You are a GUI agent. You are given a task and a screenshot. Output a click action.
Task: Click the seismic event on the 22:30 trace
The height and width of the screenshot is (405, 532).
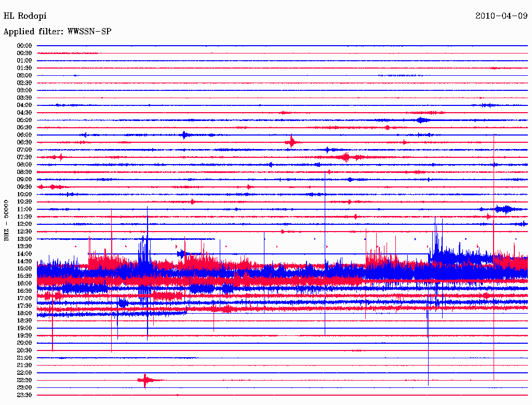click(147, 381)
